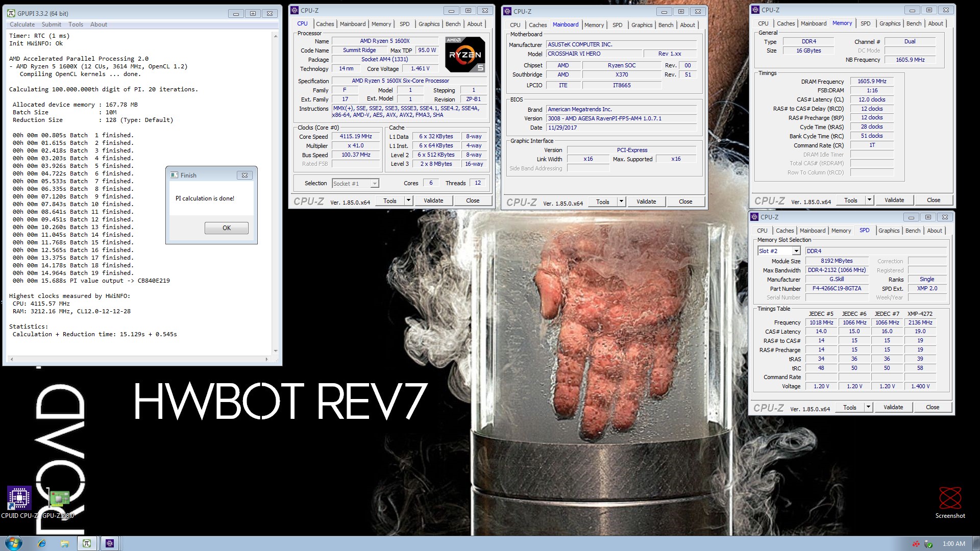Click the Ryzen 5 logo in CPU-Z
The width and height of the screenshot is (980, 551).
(465, 54)
